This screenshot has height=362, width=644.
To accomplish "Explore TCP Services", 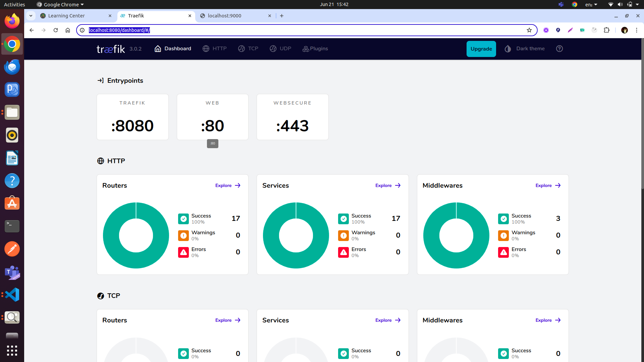I will (388, 320).
